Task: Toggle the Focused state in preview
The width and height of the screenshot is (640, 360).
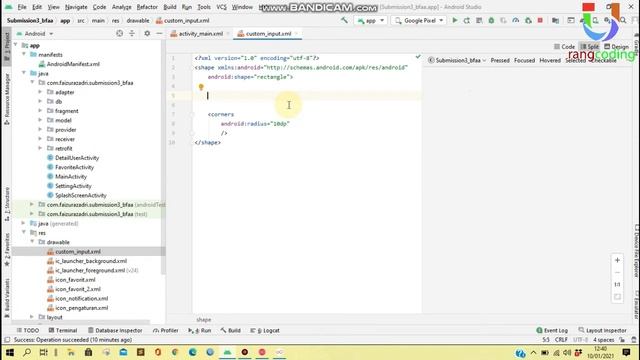Action: (524, 60)
